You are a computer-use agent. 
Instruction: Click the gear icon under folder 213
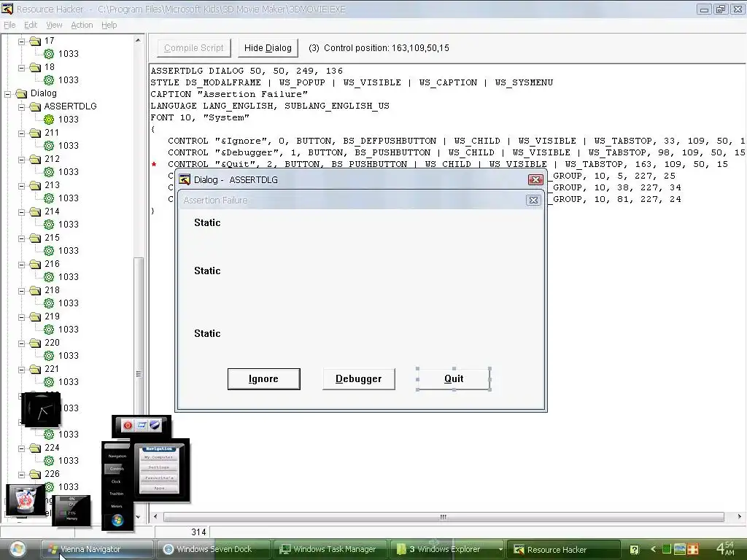click(x=49, y=198)
